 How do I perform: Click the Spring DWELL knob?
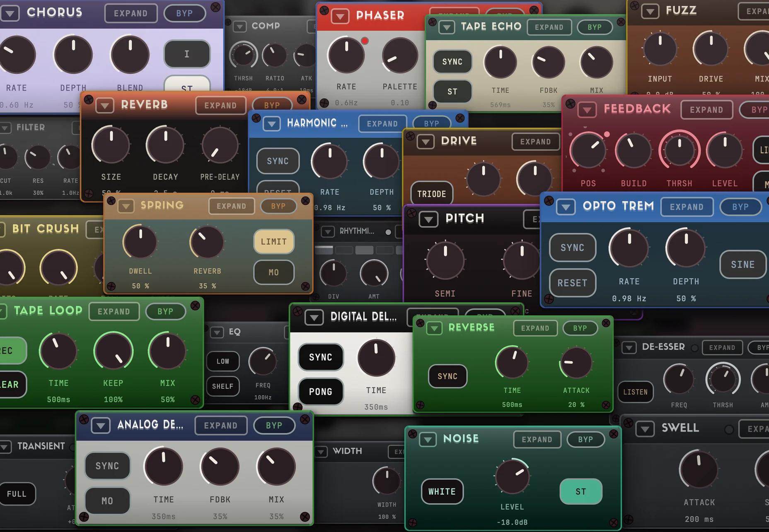140,242
